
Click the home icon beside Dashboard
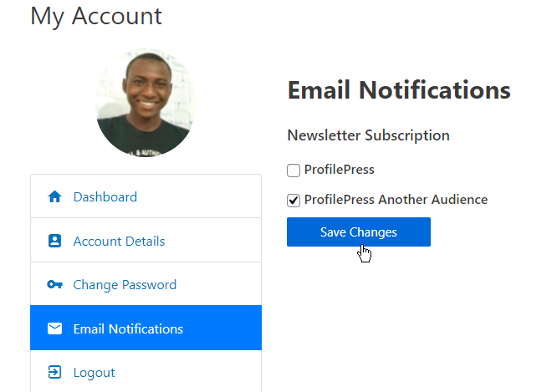[x=54, y=196]
